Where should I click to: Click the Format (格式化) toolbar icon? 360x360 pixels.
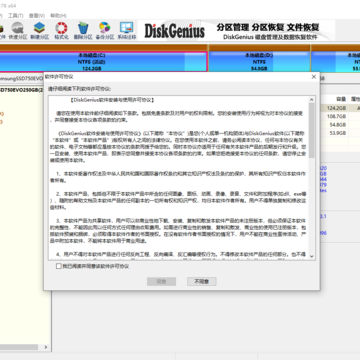61,31
